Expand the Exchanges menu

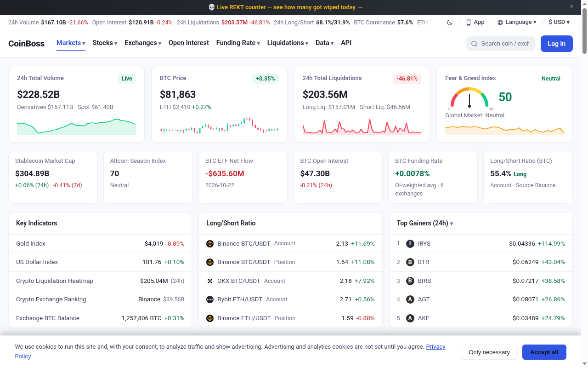tap(143, 43)
